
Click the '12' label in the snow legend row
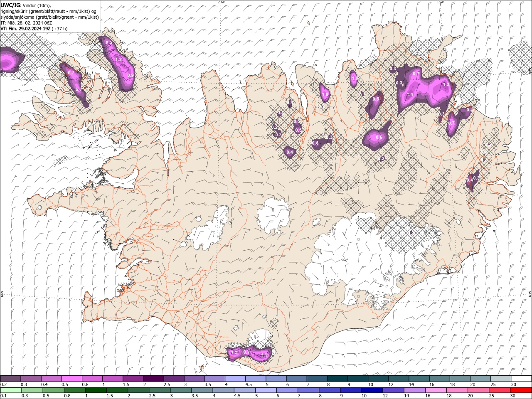(x=391, y=384)
